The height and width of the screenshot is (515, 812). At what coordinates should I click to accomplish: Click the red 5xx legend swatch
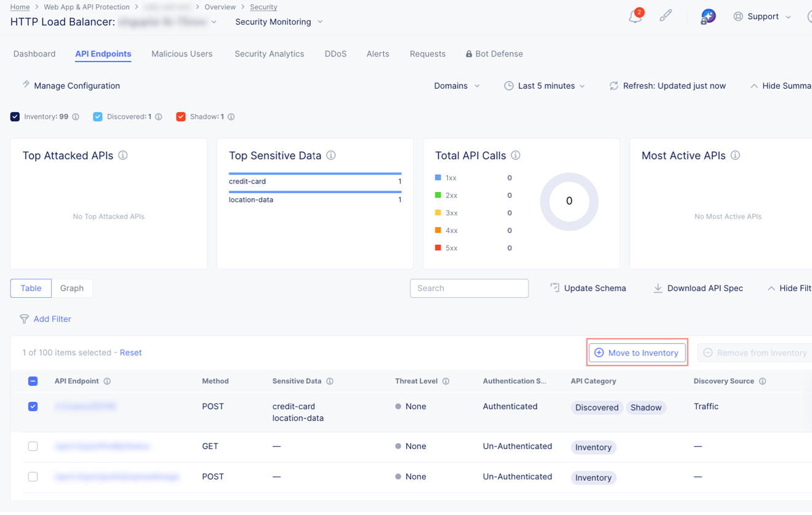coord(438,248)
